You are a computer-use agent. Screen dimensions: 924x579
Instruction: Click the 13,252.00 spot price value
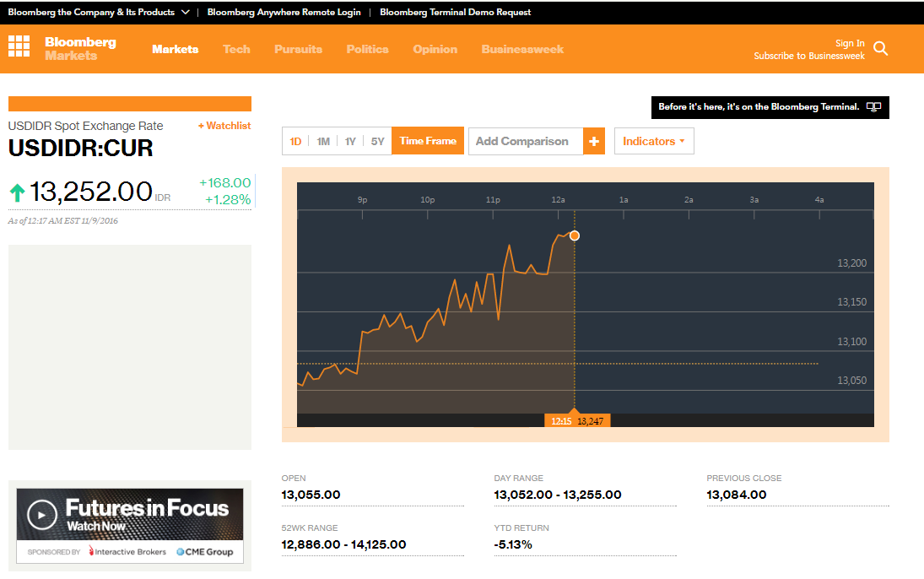tap(91, 192)
